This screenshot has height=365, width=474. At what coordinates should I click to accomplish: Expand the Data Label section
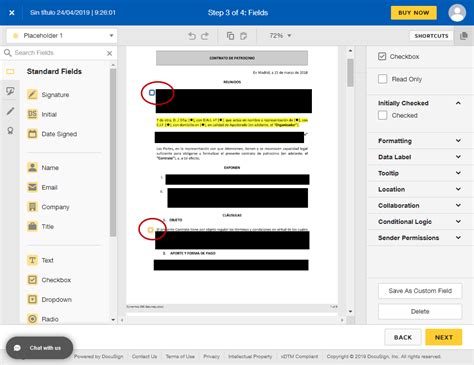(420, 157)
